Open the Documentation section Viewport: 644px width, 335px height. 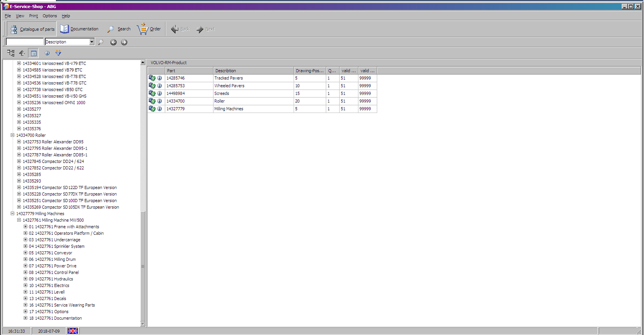(80, 29)
